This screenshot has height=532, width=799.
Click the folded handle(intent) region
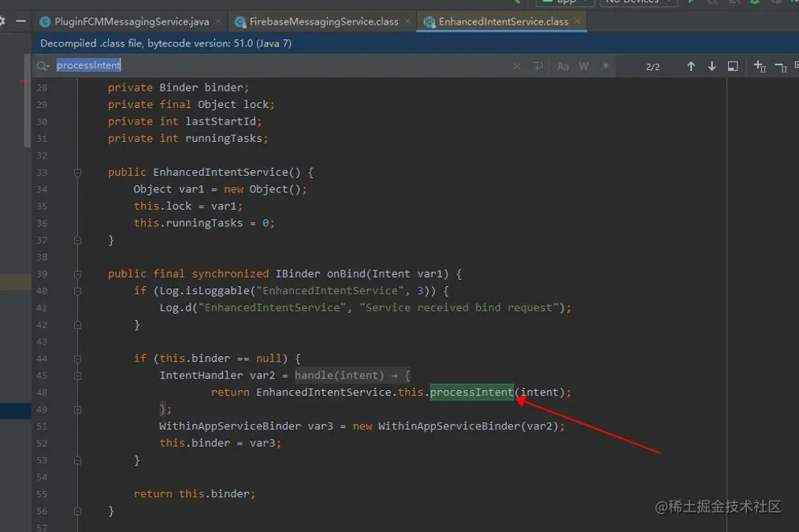point(352,376)
